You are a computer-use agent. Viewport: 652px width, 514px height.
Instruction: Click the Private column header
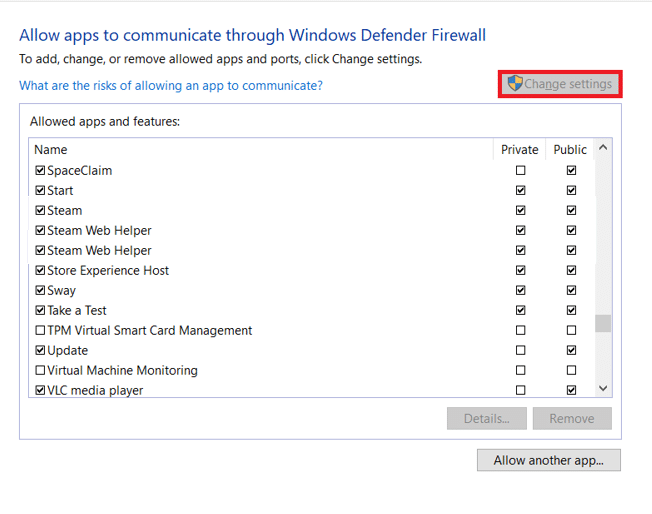pos(520,150)
